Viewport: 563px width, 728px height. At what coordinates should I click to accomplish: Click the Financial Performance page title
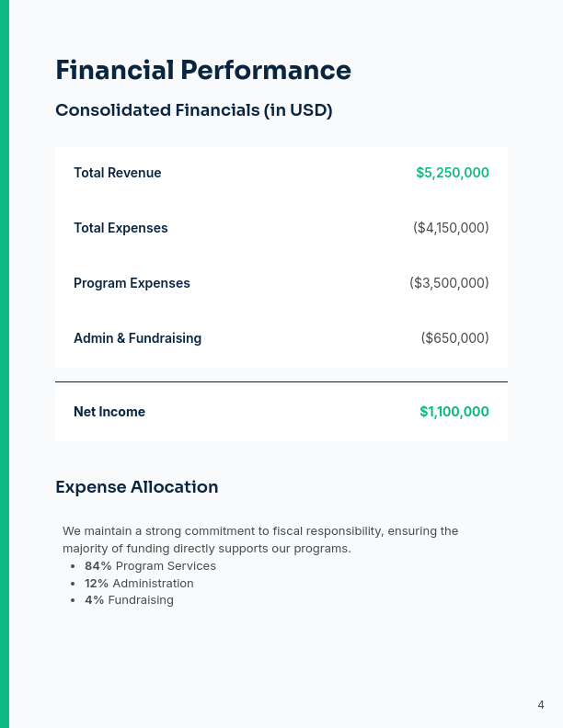click(x=202, y=71)
